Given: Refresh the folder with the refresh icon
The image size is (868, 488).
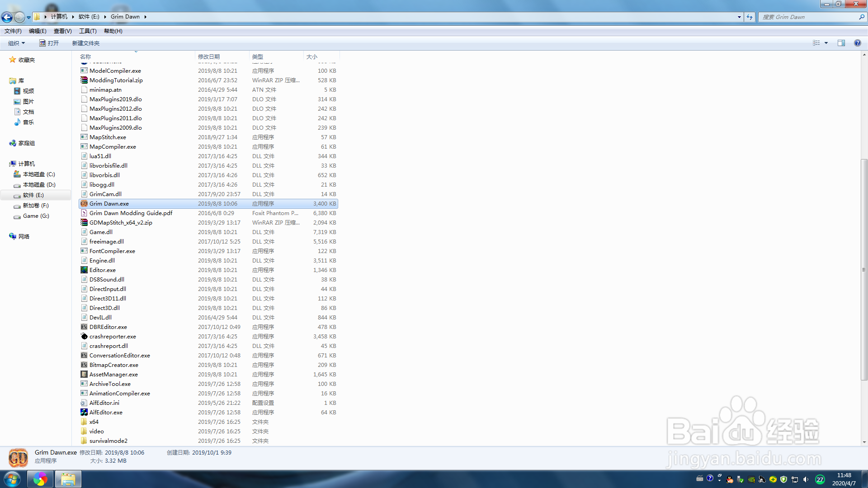Looking at the screenshot, I should 750,17.
